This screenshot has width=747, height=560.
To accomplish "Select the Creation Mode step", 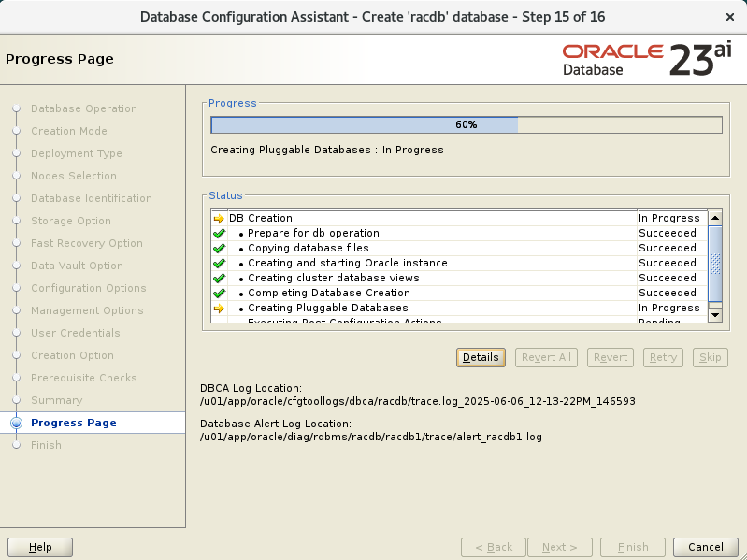I will pos(69,131).
